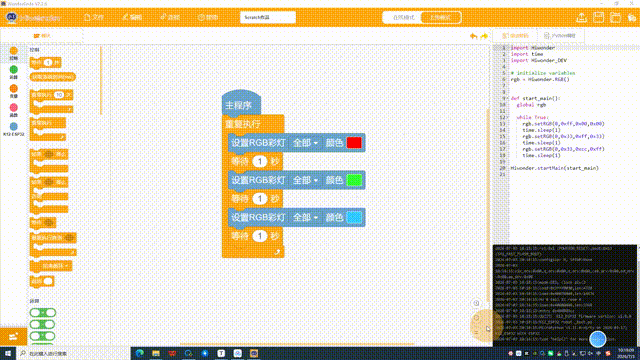Image resolution: width=640 pixels, height=360 pixels.
Task: Select the green category circle in sidebar
Action: pyautogui.click(x=13, y=70)
